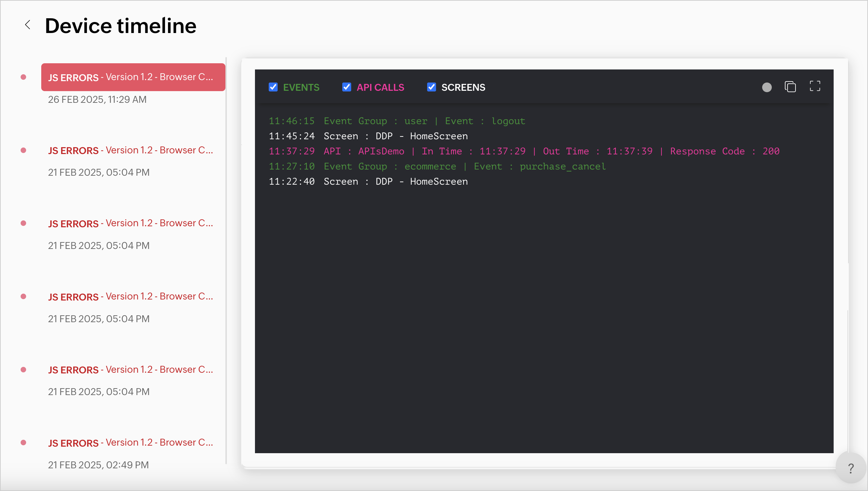Click the EVENTS filter label

point(301,87)
